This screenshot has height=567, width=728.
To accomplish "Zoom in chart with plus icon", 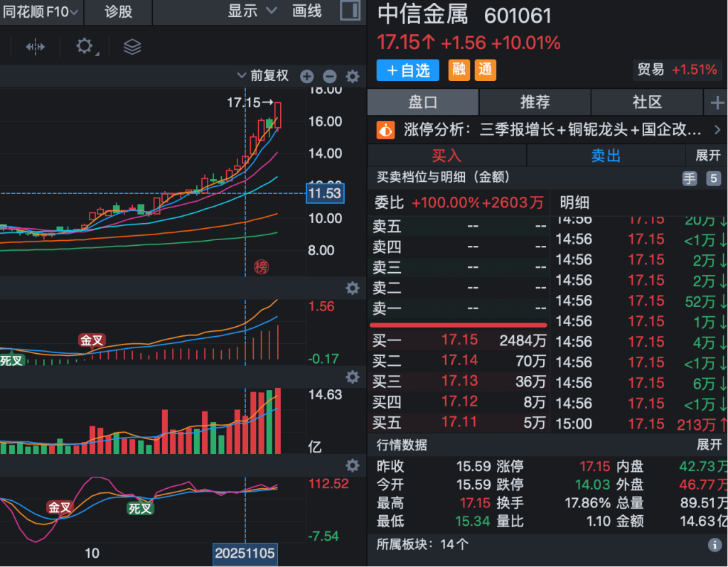I will pos(306,77).
